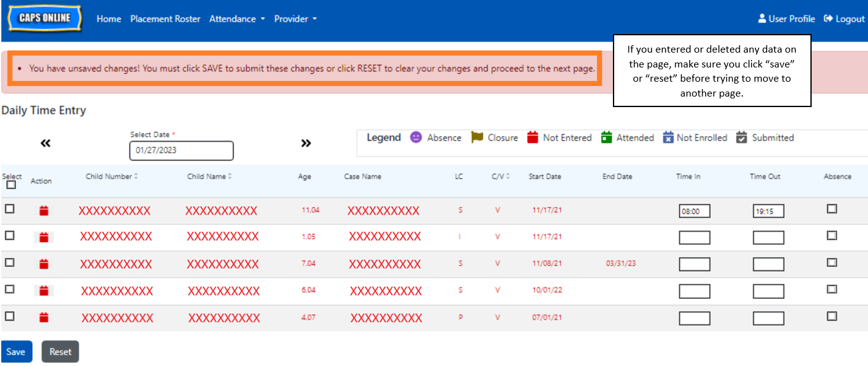Click the Select Date input field
The height and width of the screenshot is (367, 868).
(181, 150)
